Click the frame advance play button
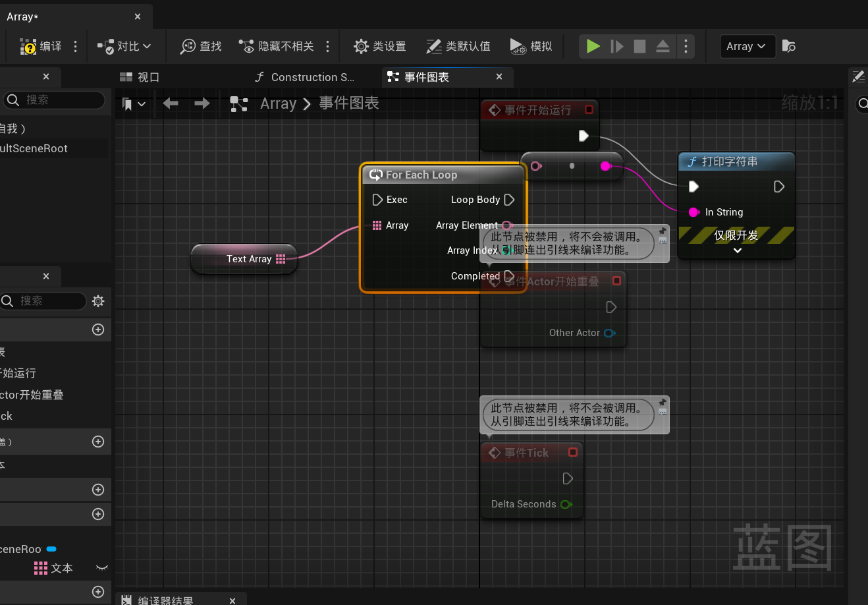868x605 pixels. point(616,46)
